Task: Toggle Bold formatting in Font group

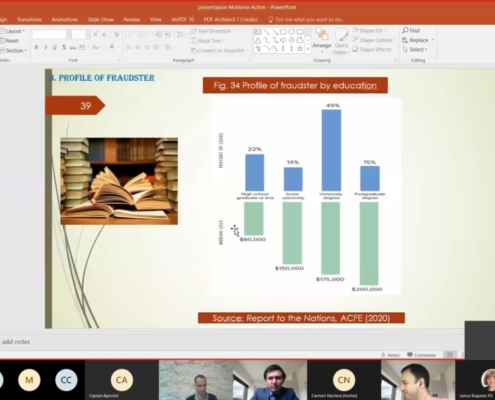Action: click(36, 47)
